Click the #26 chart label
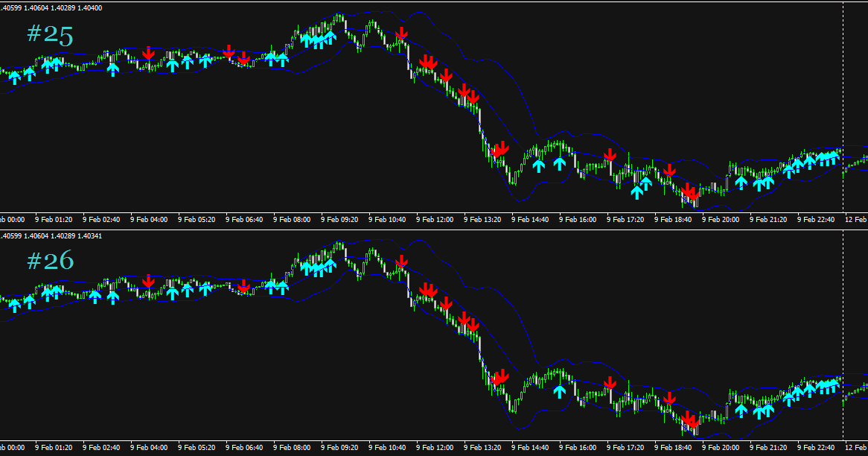Screen dimensions: 868x456 click(x=48, y=262)
